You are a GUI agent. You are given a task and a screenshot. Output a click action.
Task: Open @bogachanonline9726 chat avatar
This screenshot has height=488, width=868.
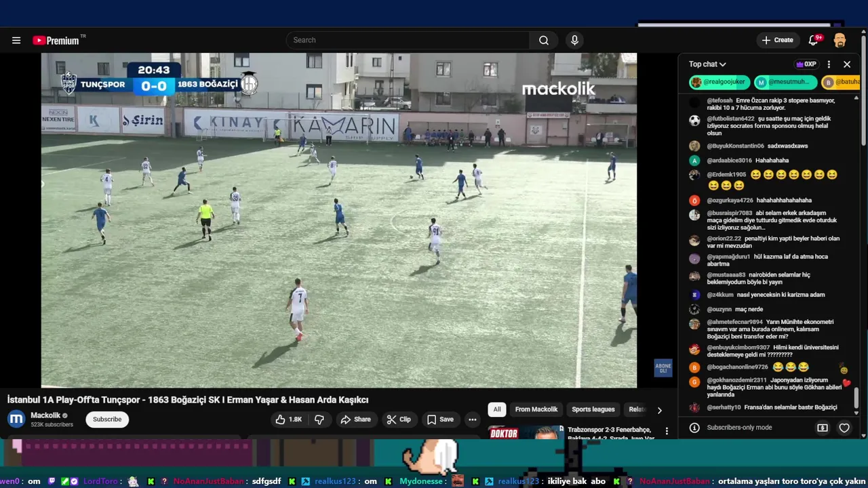[x=694, y=367]
